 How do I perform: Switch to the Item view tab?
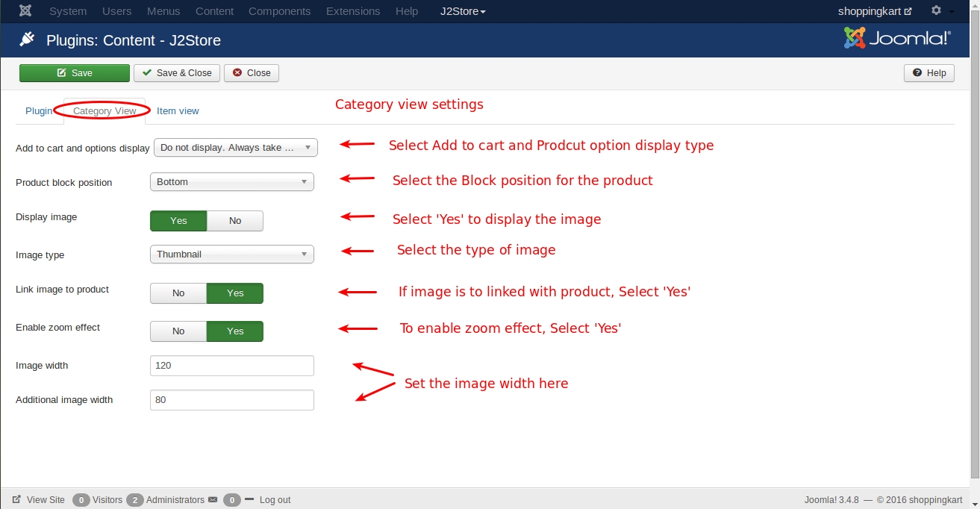(x=178, y=111)
